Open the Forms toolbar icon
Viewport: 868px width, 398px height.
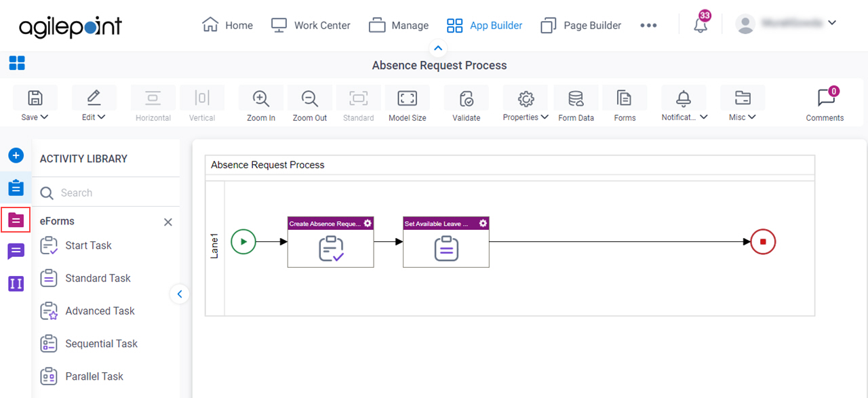625,98
